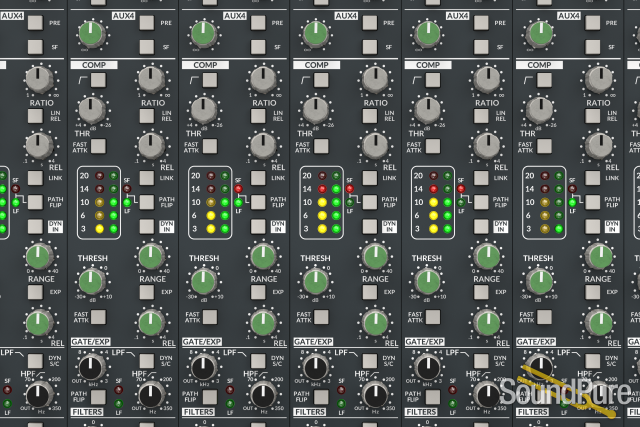640x427 pixels.
Task: Click gate RANGE knob in second full strip
Action: tap(263, 257)
